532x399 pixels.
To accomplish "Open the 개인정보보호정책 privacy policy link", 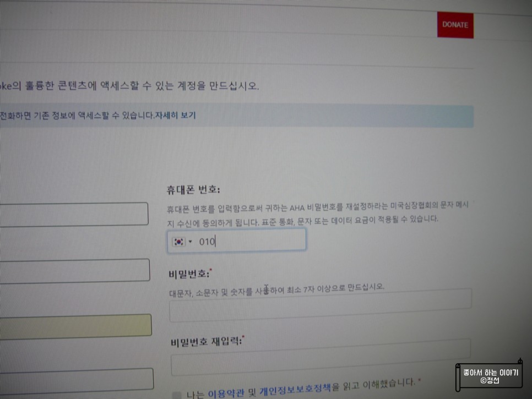I will [x=295, y=389].
